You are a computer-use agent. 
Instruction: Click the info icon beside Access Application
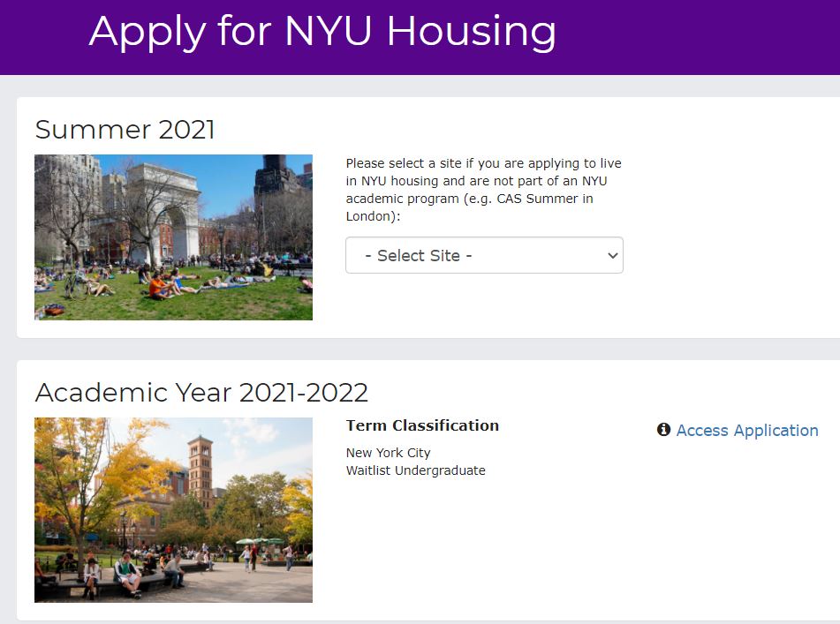click(x=663, y=430)
